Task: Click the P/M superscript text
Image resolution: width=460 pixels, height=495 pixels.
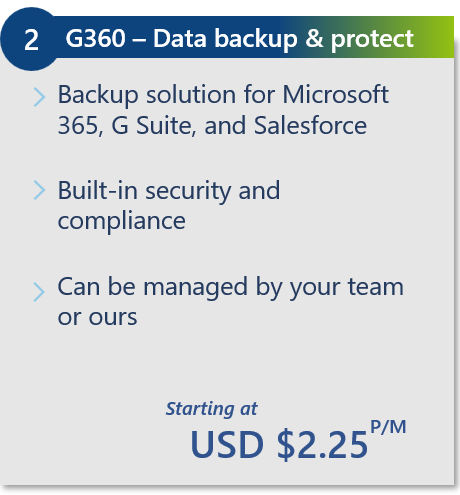Action: coord(388,427)
